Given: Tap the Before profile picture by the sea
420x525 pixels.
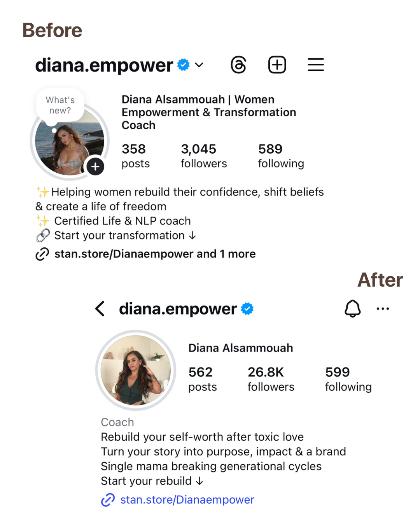Looking at the screenshot, I should pos(70,141).
